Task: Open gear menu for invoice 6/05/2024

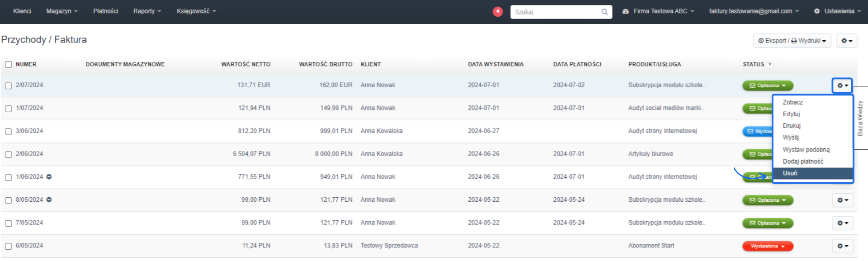Action: click(x=842, y=246)
